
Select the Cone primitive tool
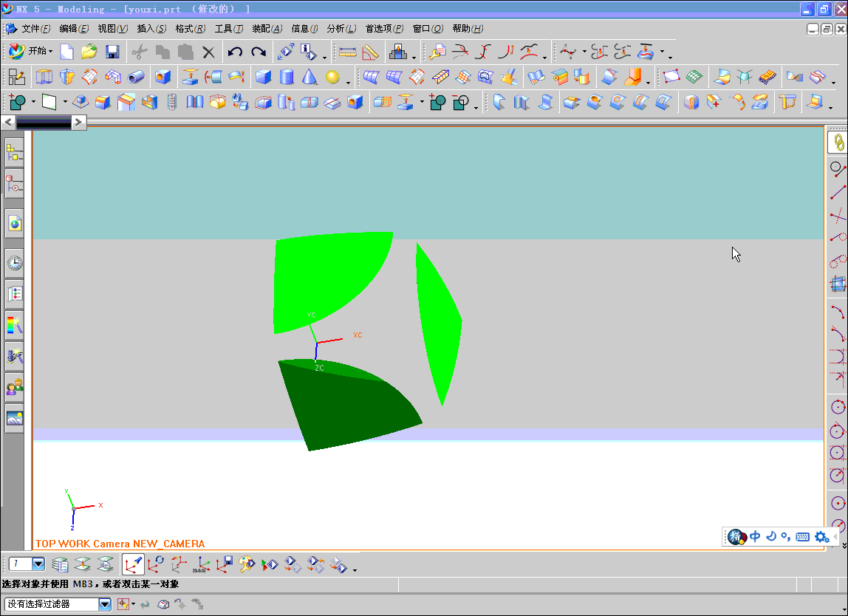(310, 76)
